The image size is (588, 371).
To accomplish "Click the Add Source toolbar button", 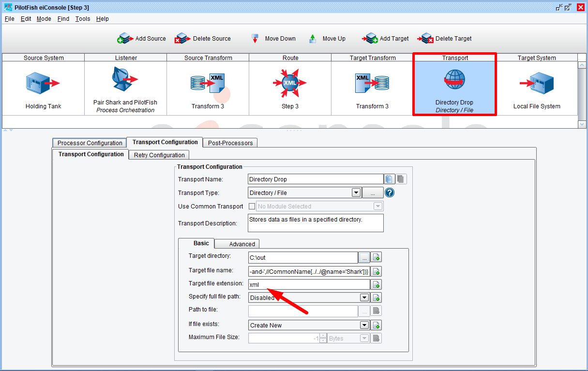I will point(141,39).
